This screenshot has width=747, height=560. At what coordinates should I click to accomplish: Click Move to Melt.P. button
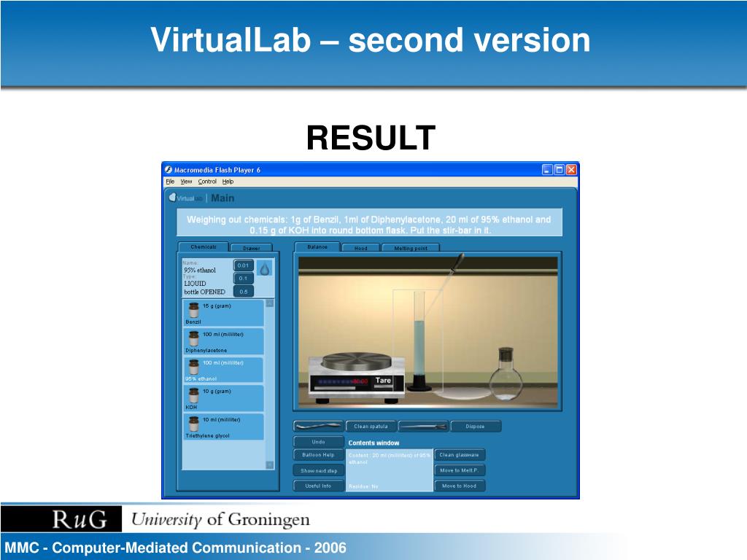pos(460,470)
